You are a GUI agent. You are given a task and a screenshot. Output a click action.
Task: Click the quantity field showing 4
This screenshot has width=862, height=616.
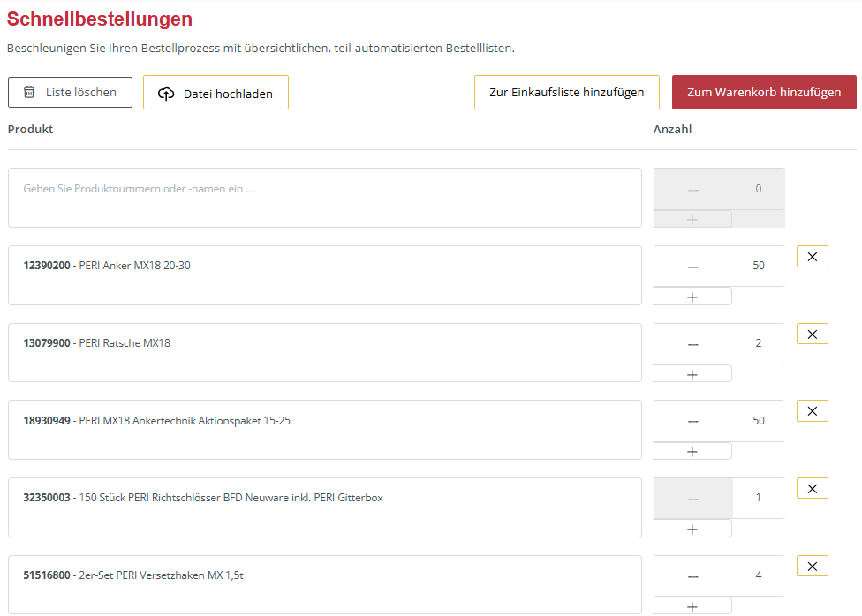point(758,575)
